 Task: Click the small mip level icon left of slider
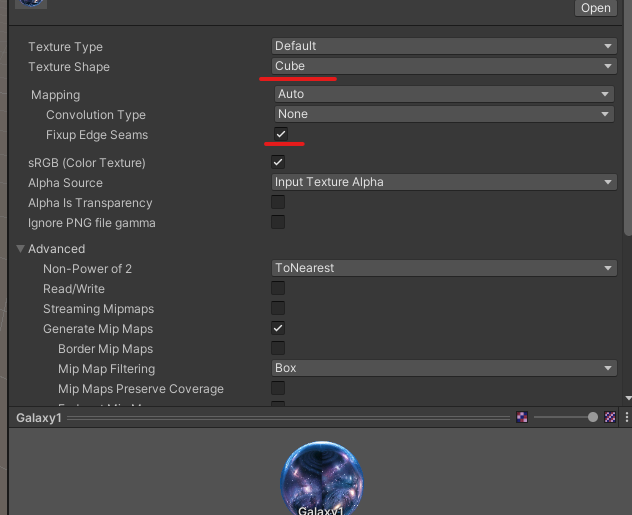(x=522, y=417)
